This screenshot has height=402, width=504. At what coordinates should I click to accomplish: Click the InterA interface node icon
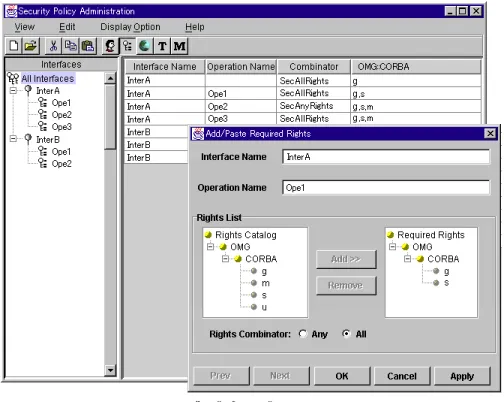point(28,90)
